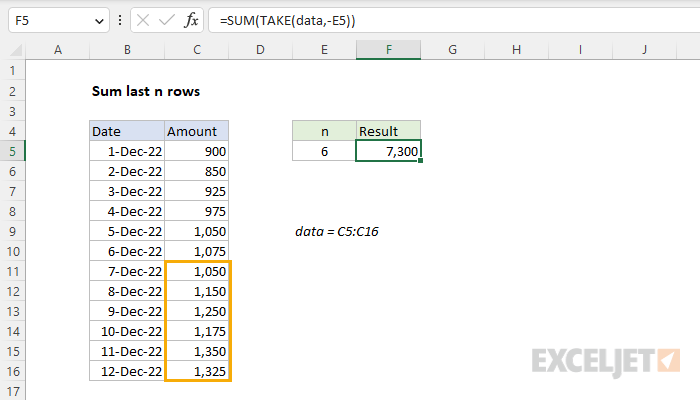Click the Amount header cell

point(196,131)
